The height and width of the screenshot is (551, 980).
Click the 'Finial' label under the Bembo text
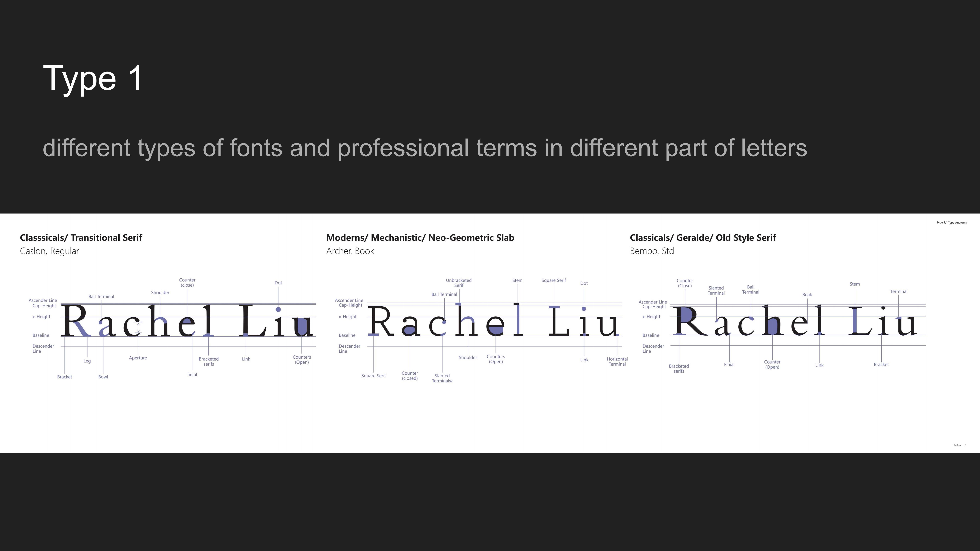(x=729, y=365)
